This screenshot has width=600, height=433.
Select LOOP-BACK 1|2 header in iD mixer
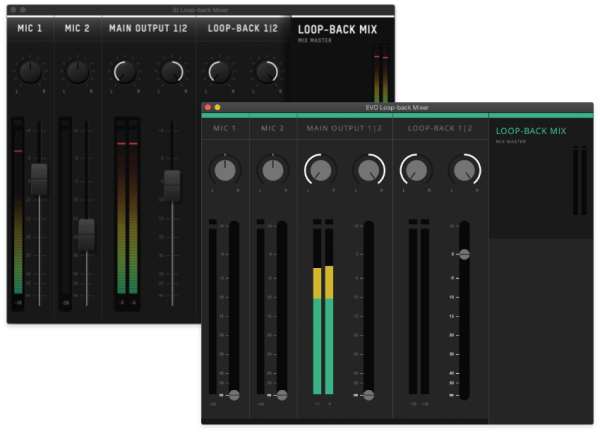243,28
